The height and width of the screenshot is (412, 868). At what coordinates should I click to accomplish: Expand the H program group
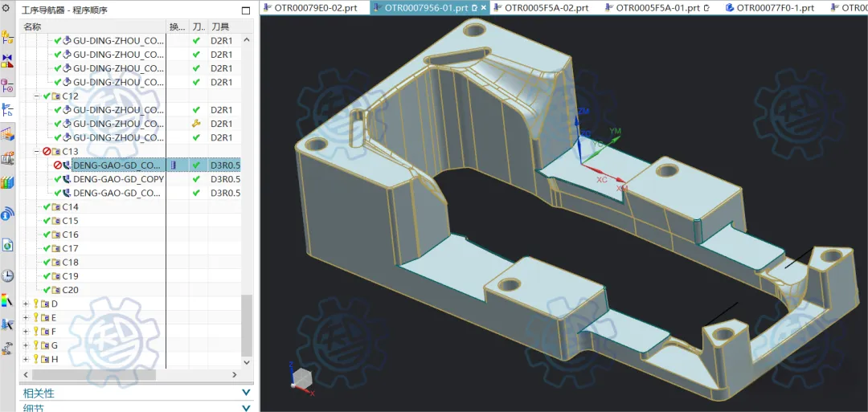coord(26,359)
